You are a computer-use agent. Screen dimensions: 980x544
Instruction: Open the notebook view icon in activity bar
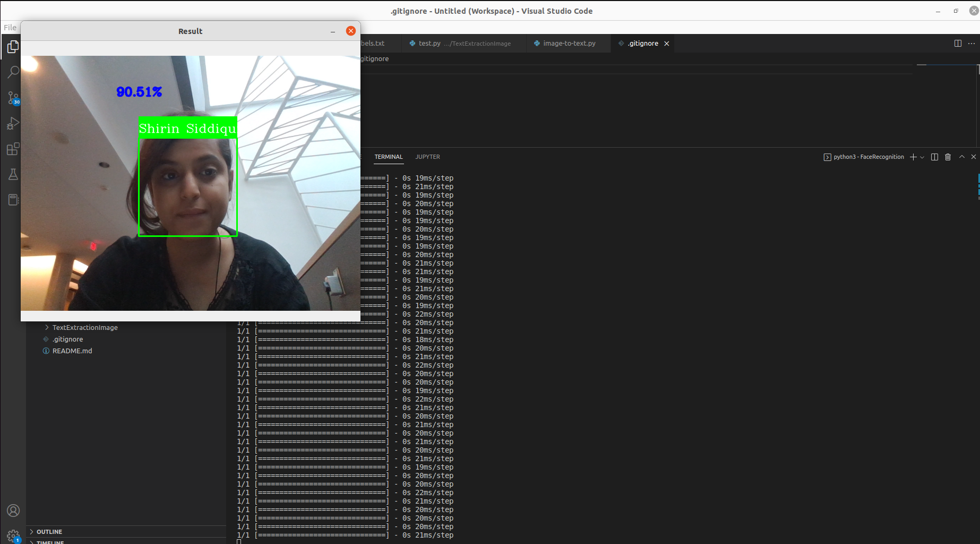tap(13, 200)
